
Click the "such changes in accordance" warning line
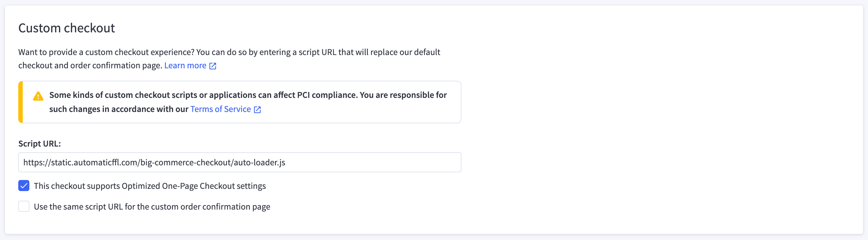(119, 109)
